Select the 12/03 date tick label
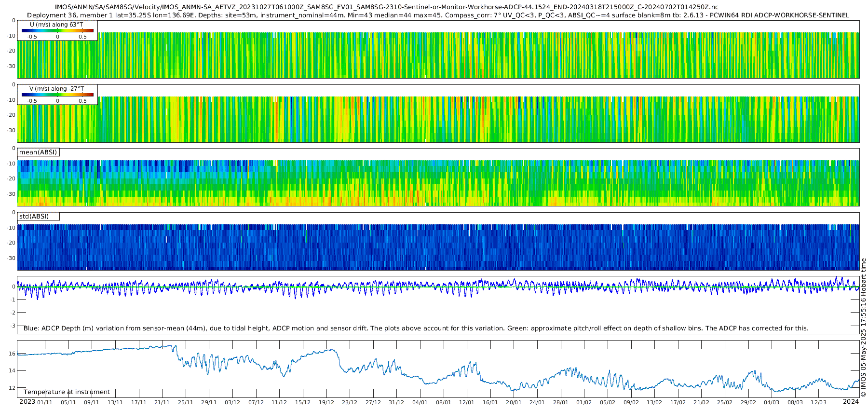 [818, 402]
